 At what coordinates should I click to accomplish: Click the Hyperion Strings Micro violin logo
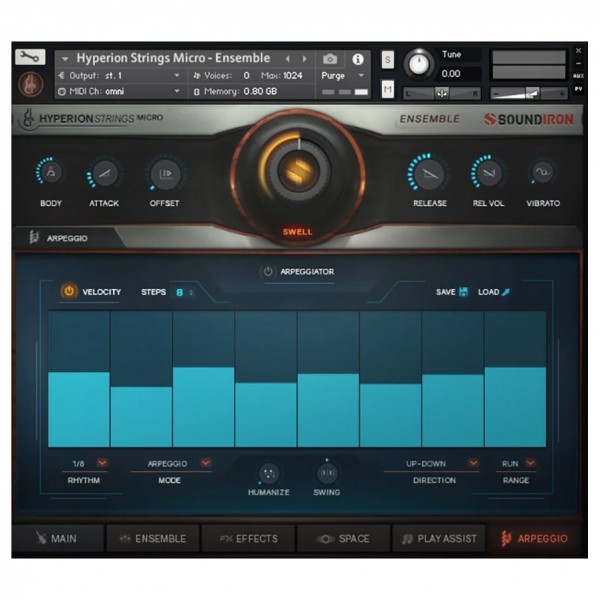pos(28,119)
